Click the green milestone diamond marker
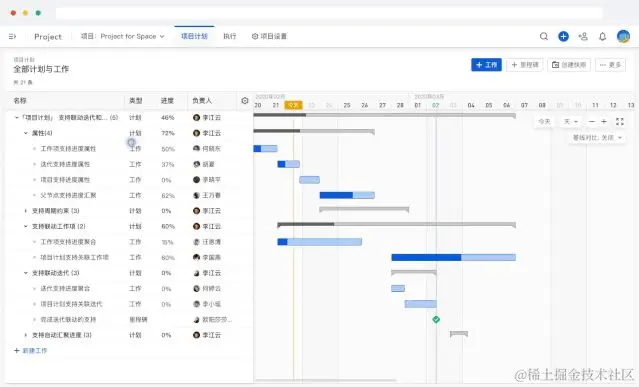The image size is (639, 387). 436,319
